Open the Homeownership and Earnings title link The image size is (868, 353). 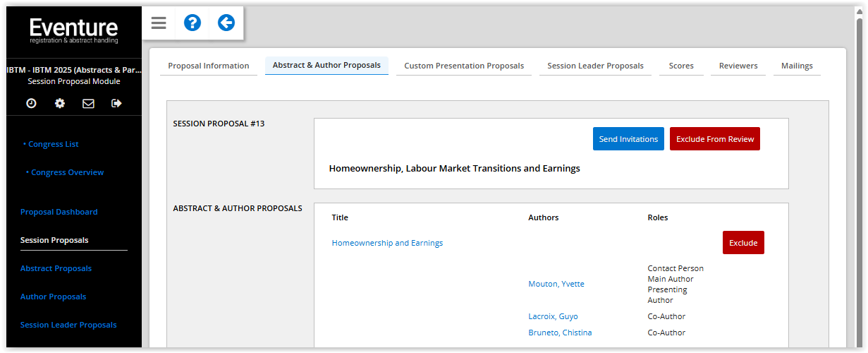tap(387, 243)
